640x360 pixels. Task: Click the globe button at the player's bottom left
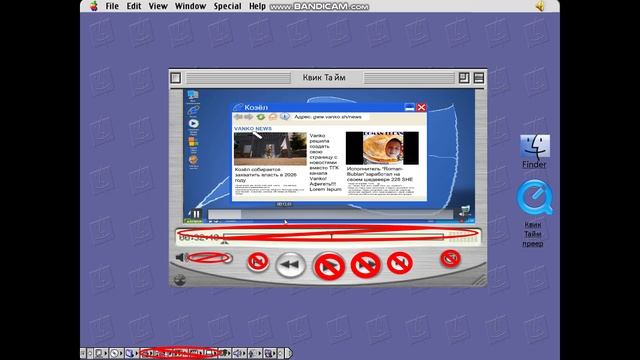pyautogui.click(x=180, y=280)
